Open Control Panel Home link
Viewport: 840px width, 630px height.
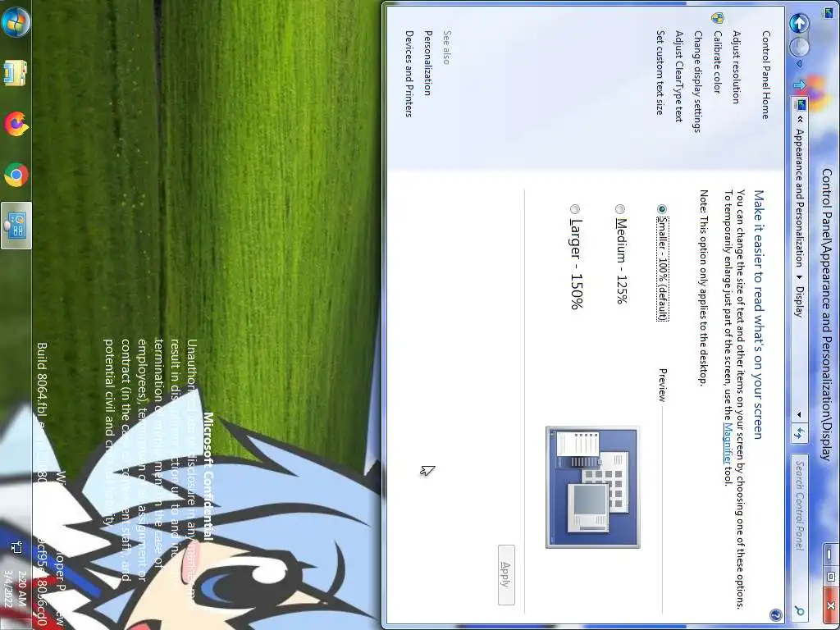point(766,75)
